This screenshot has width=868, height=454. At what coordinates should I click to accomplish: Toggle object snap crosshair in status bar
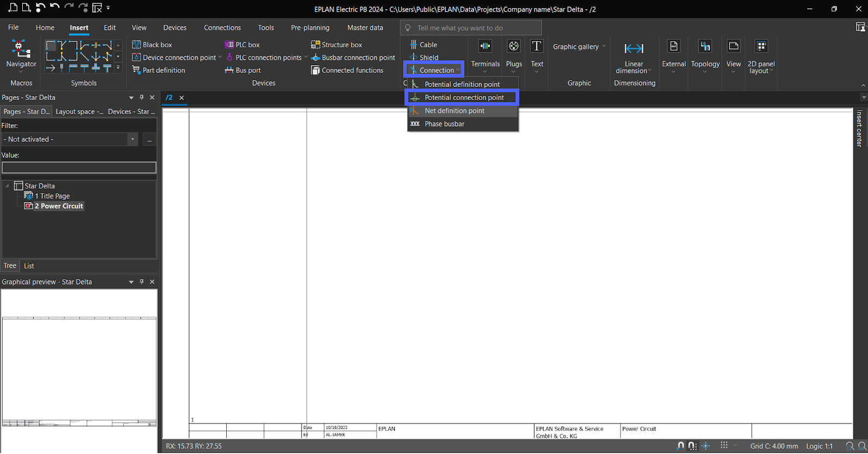pos(706,446)
